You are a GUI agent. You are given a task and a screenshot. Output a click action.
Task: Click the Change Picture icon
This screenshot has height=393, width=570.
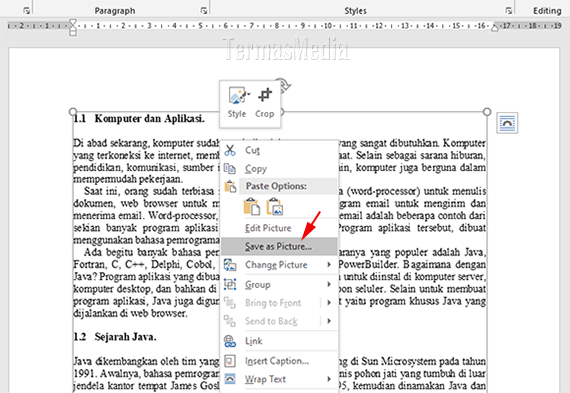[x=230, y=265]
